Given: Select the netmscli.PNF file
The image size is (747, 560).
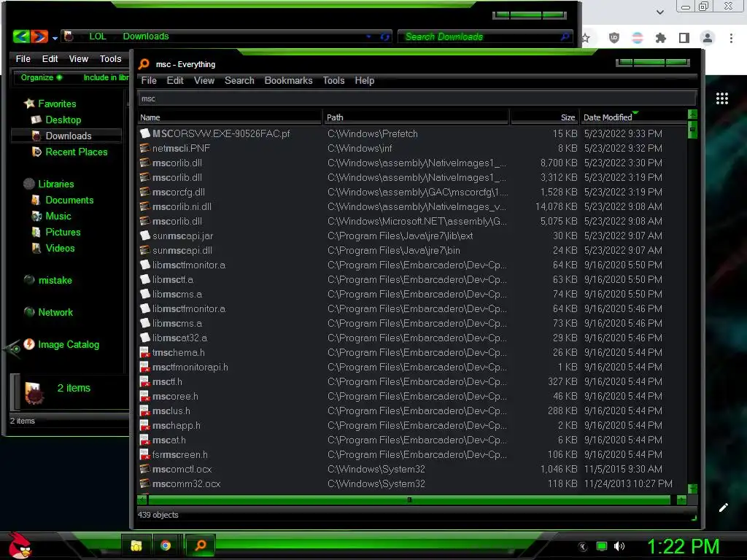Looking at the screenshot, I should [181, 148].
